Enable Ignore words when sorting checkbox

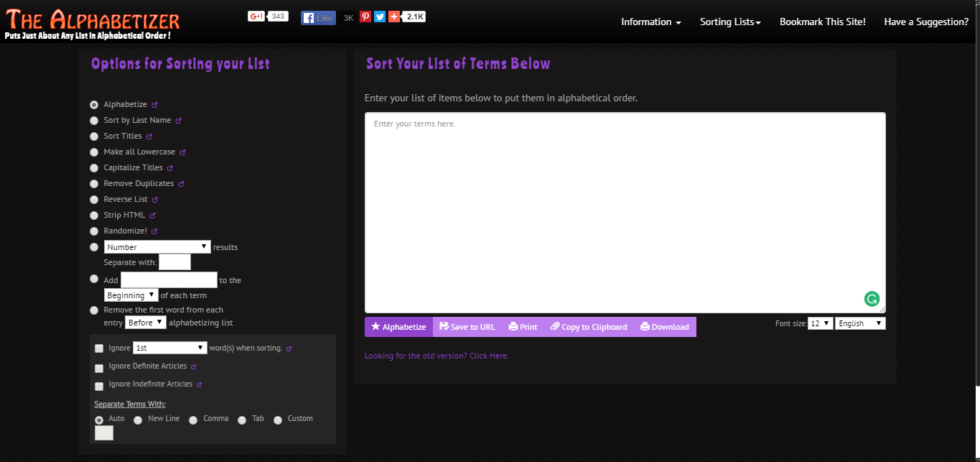pos(99,348)
